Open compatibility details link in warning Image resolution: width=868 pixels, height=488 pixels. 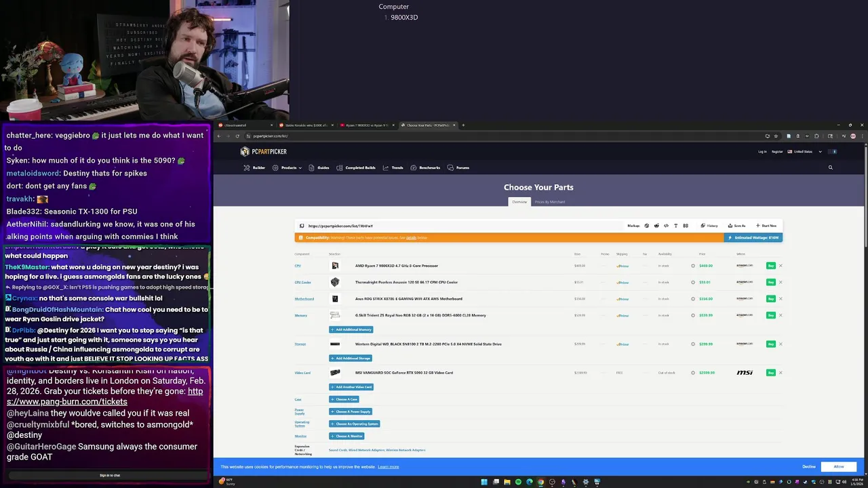click(x=411, y=238)
